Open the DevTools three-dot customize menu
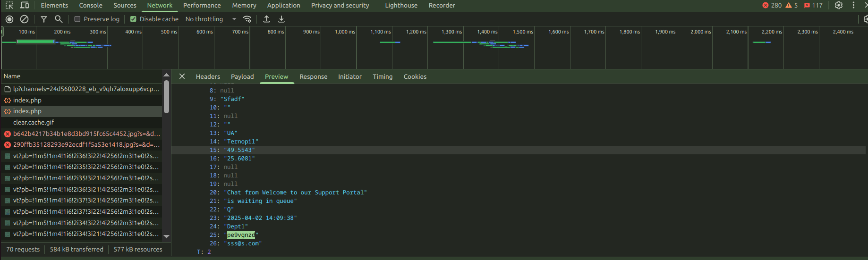Screen dimensions: 868x260 [x=853, y=5]
